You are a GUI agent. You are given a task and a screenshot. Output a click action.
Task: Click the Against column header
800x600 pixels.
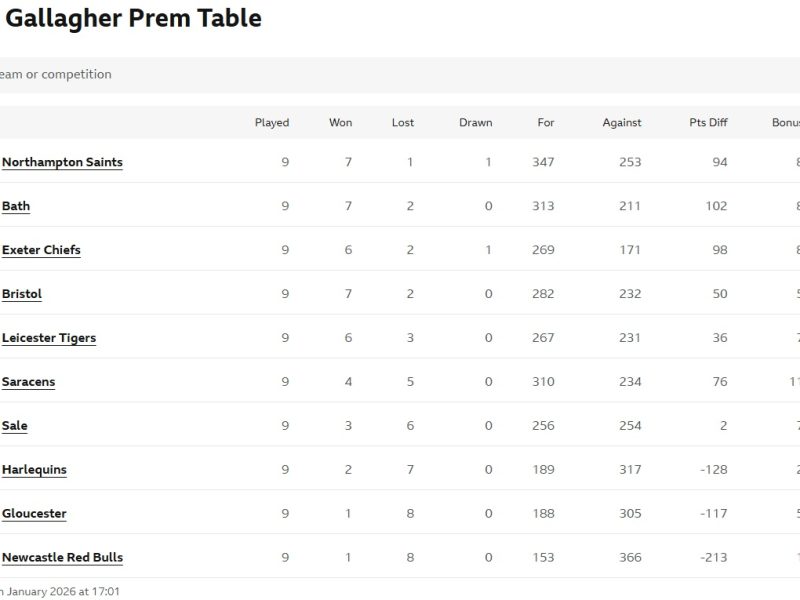pyautogui.click(x=622, y=123)
